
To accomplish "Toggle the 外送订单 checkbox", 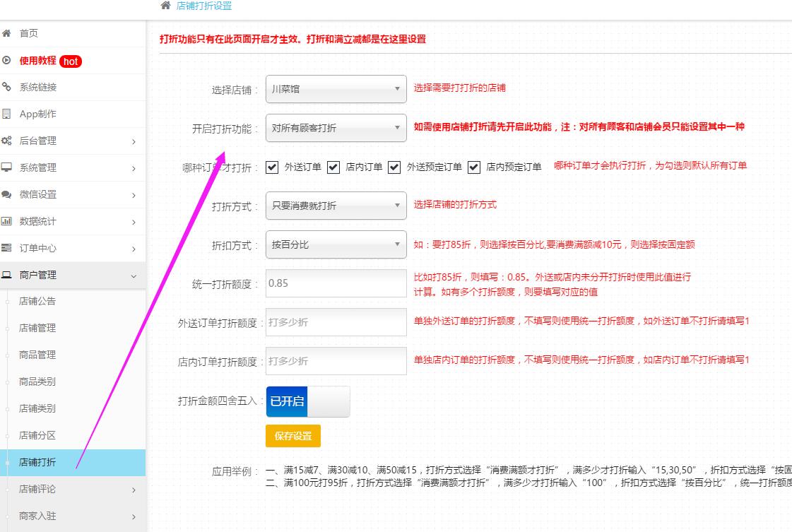I will point(272,167).
